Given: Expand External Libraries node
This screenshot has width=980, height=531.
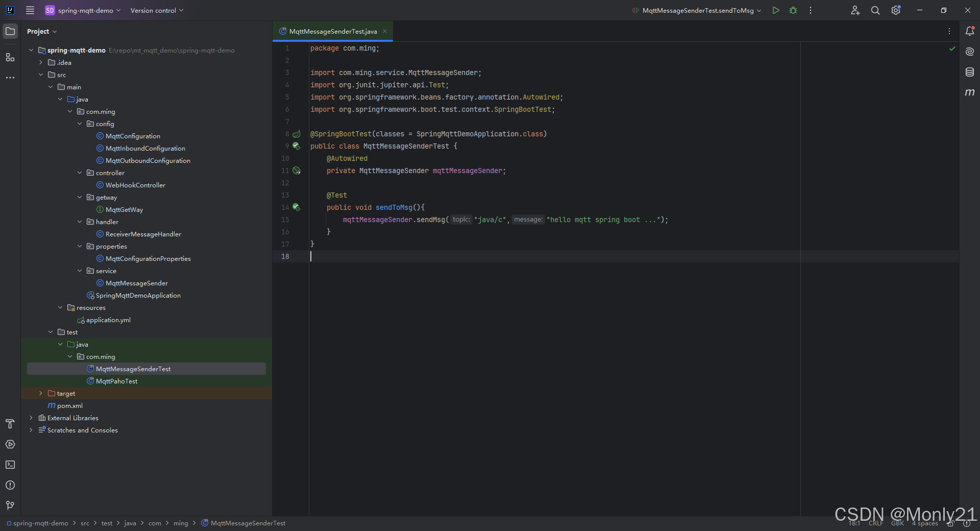Looking at the screenshot, I should (31, 418).
